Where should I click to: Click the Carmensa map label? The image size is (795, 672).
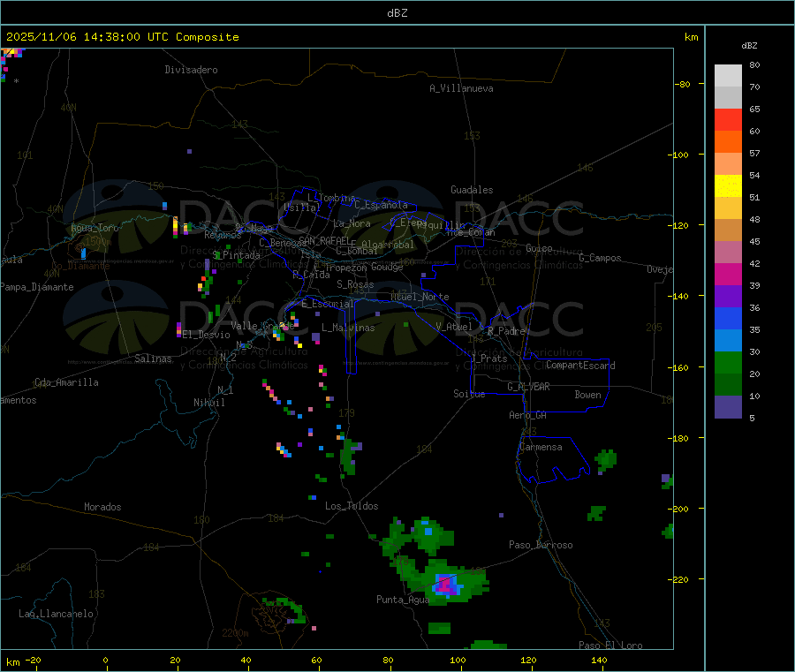click(541, 447)
